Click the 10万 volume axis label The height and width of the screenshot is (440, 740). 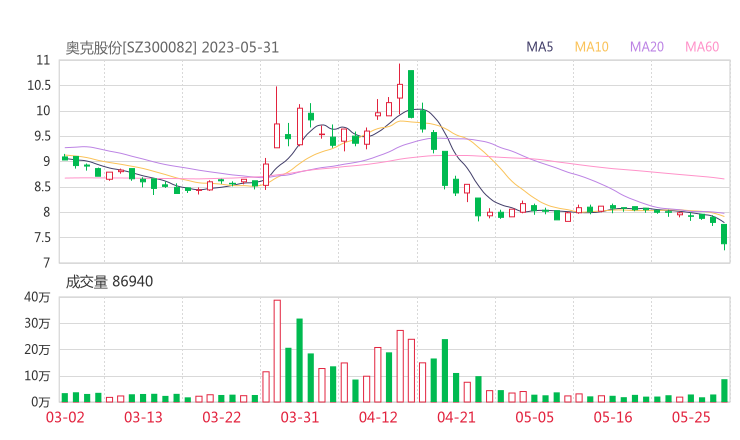[x=37, y=376]
